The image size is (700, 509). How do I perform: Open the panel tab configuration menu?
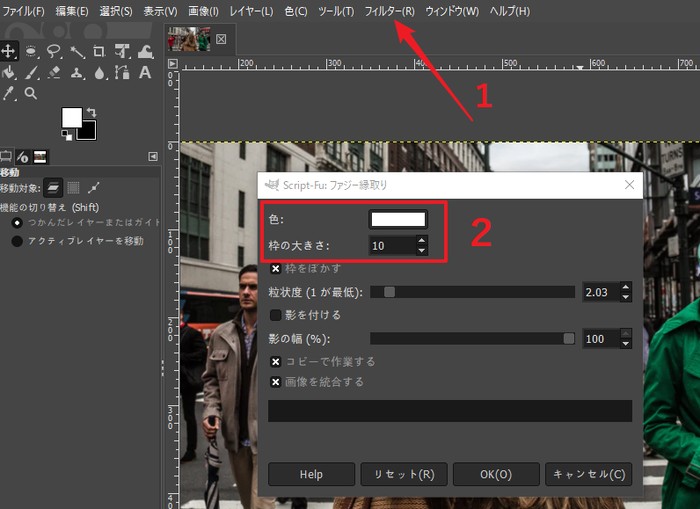(x=153, y=156)
